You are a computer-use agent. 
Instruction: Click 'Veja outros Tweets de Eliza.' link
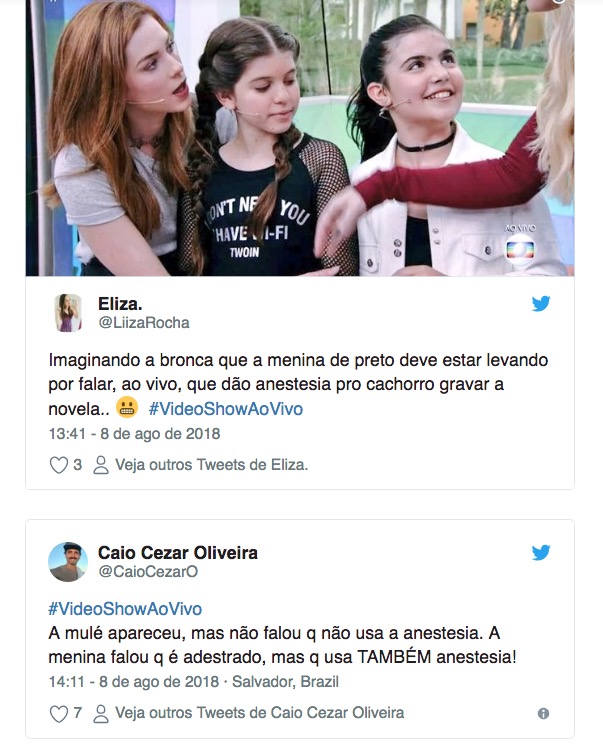pos(211,465)
